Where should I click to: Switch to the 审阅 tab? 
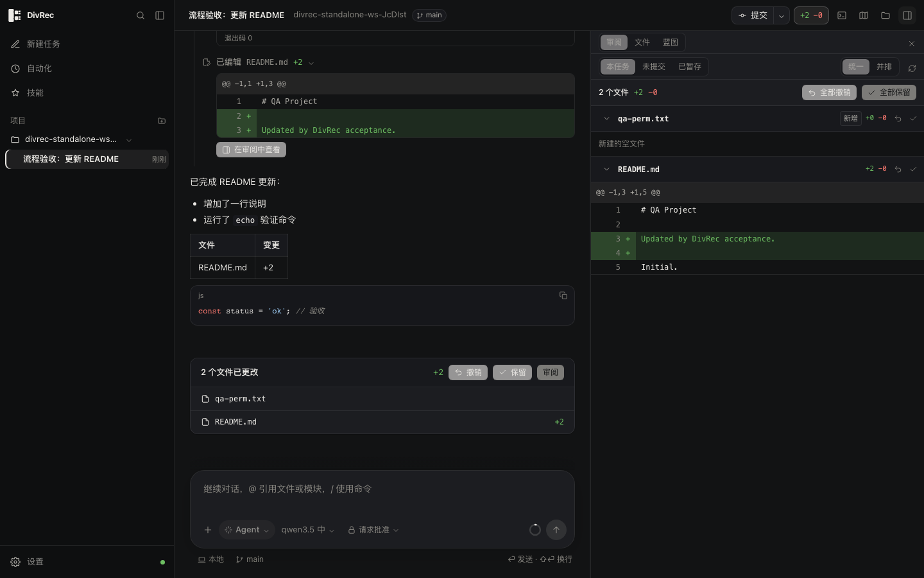(x=614, y=42)
